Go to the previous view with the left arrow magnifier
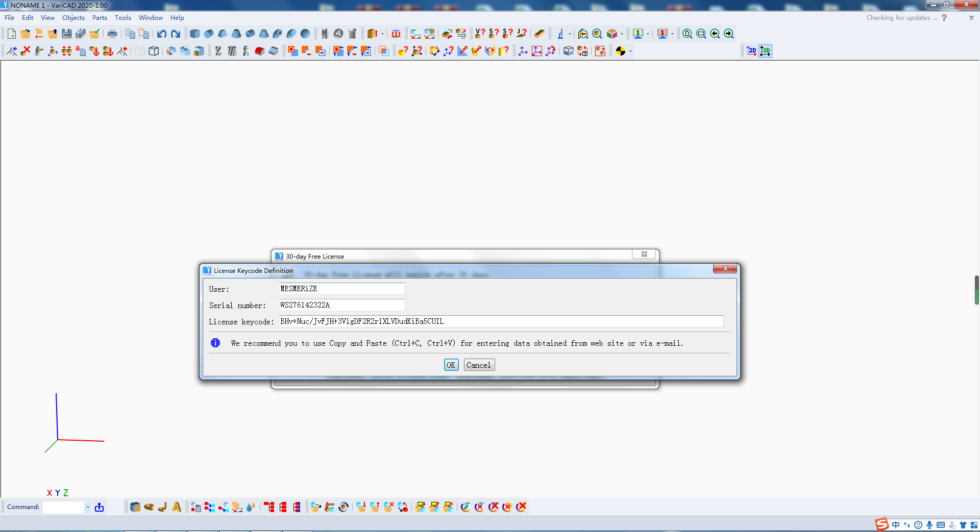Viewport: 980px width, 532px height. [x=715, y=34]
